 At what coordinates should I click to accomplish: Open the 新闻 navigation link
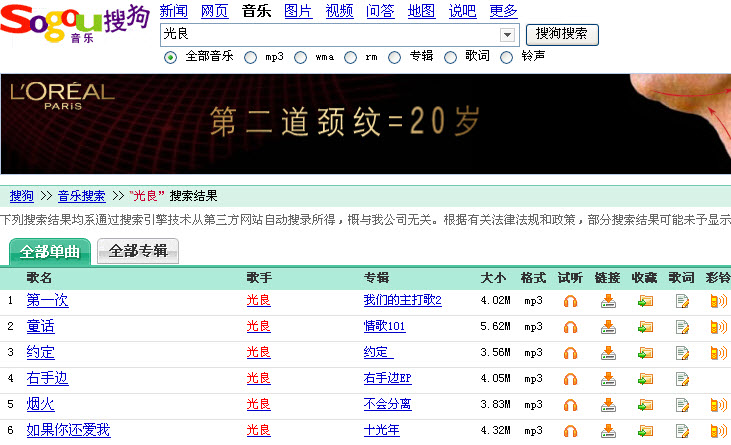[x=173, y=11]
